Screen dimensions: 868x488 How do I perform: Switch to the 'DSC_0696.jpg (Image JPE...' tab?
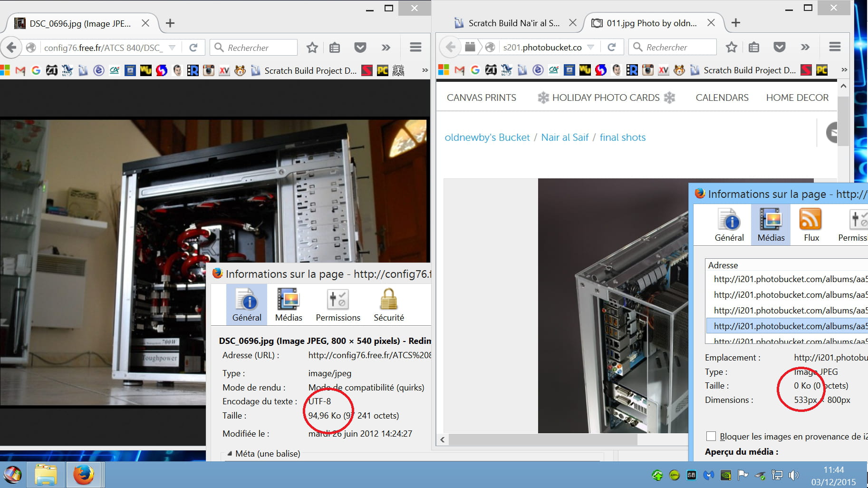click(x=80, y=23)
